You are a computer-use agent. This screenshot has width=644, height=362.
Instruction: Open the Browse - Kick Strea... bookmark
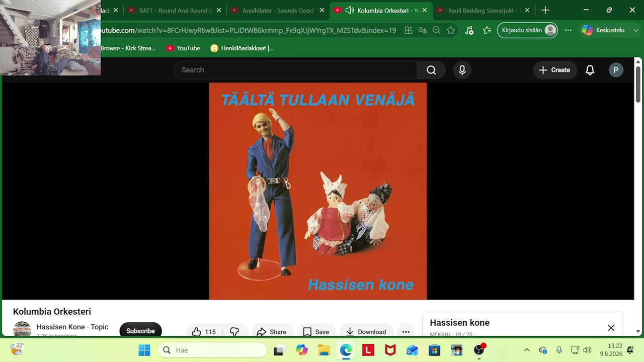tap(128, 48)
